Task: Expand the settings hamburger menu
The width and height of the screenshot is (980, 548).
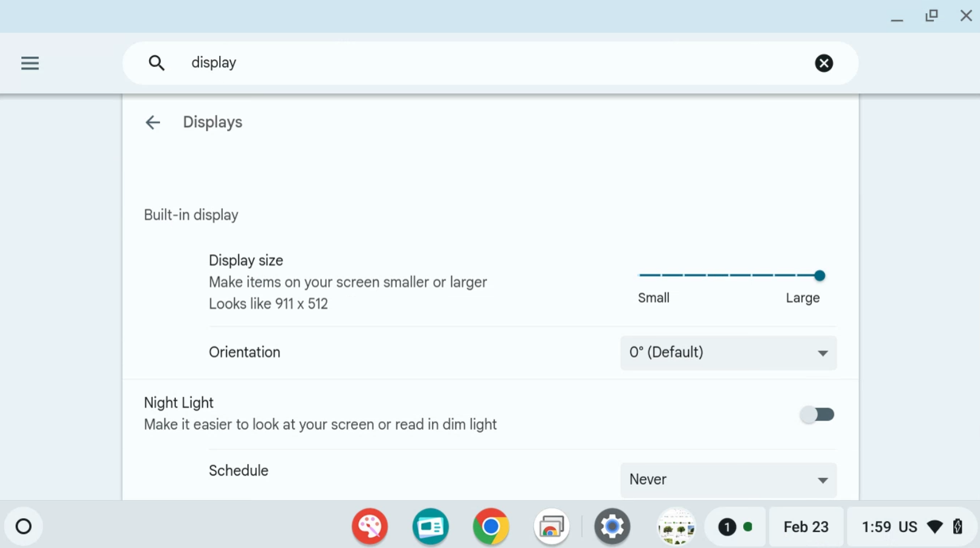Action: (30, 63)
